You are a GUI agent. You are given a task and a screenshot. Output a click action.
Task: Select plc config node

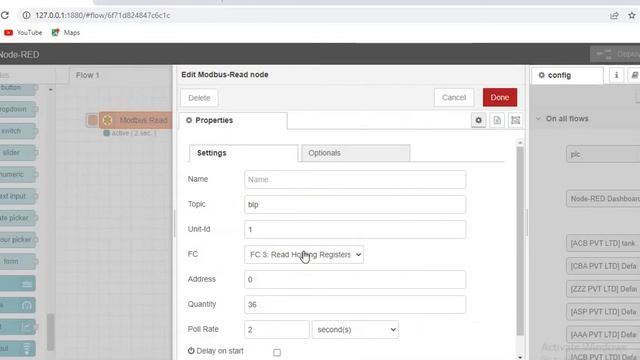(x=603, y=154)
